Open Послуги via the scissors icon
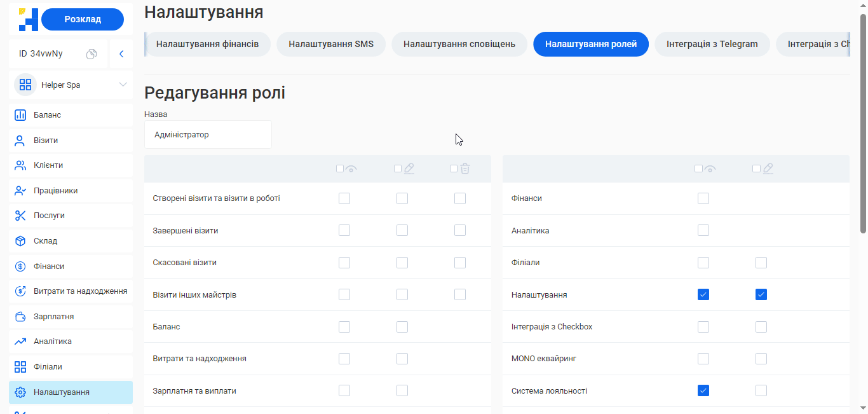This screenshot has height=414, width=868. click(x=20, y=216)
